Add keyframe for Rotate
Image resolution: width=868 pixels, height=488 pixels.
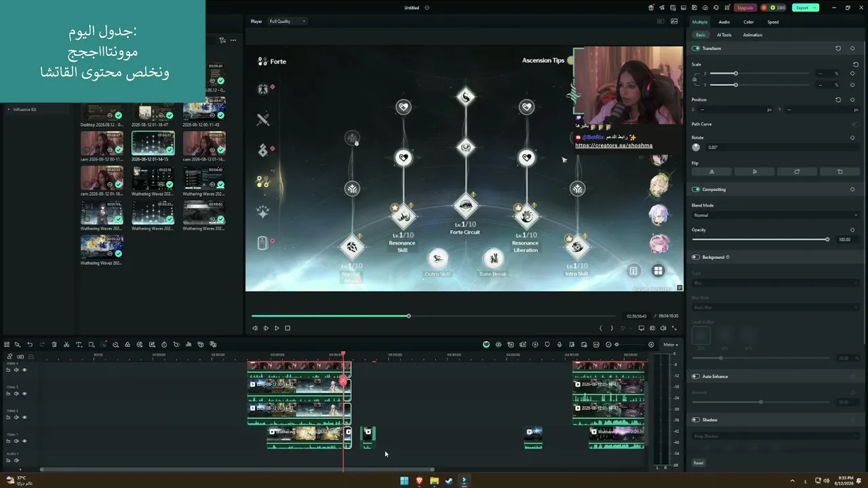tap(852, 138)
